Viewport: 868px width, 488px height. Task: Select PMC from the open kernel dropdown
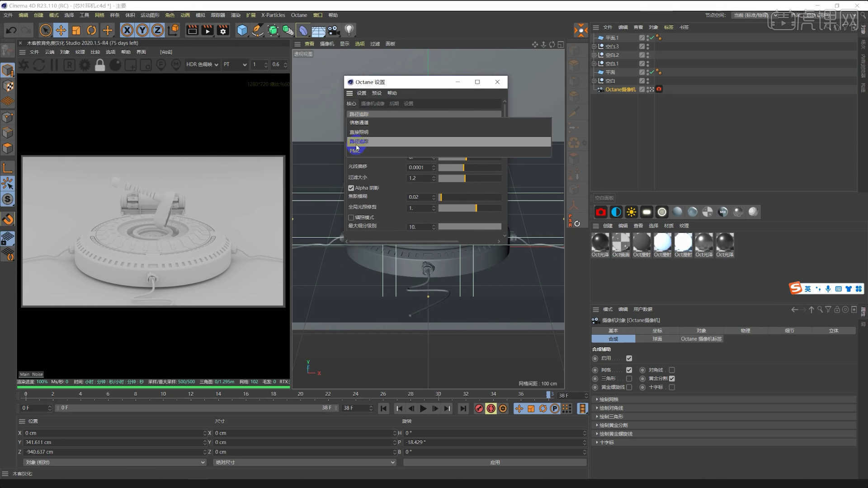[x=354, y=150]
